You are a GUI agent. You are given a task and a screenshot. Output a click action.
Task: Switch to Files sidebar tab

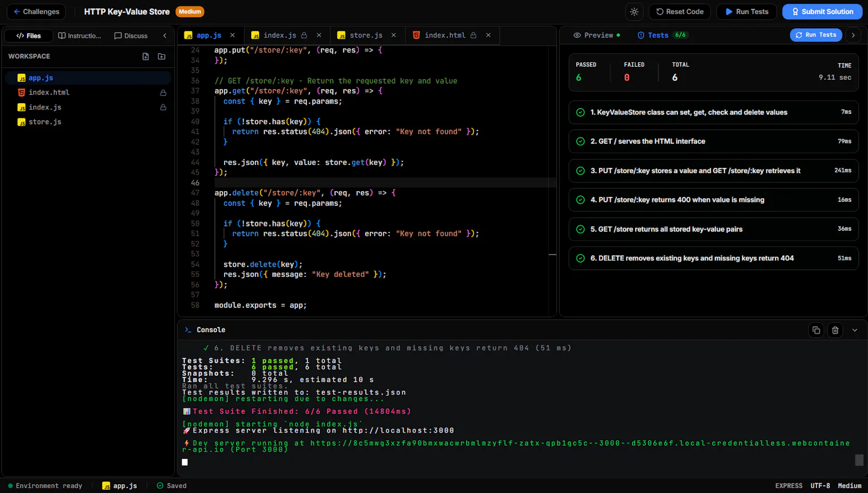tap(29, 36)
